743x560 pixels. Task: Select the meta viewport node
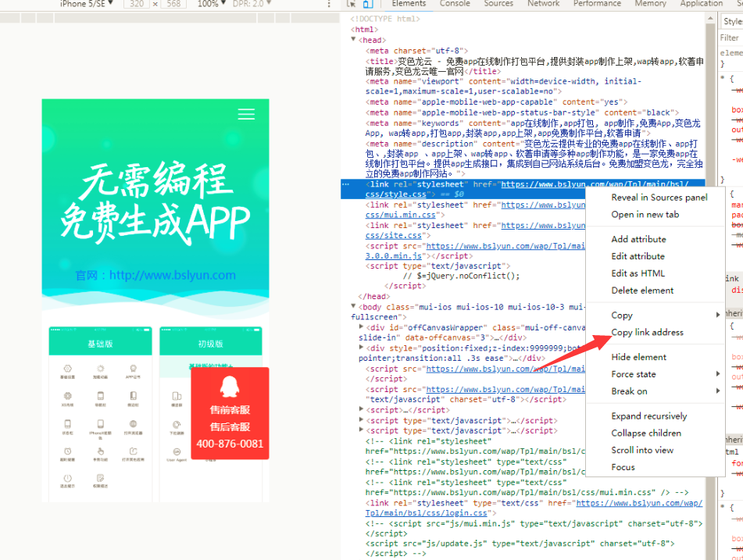503,86
